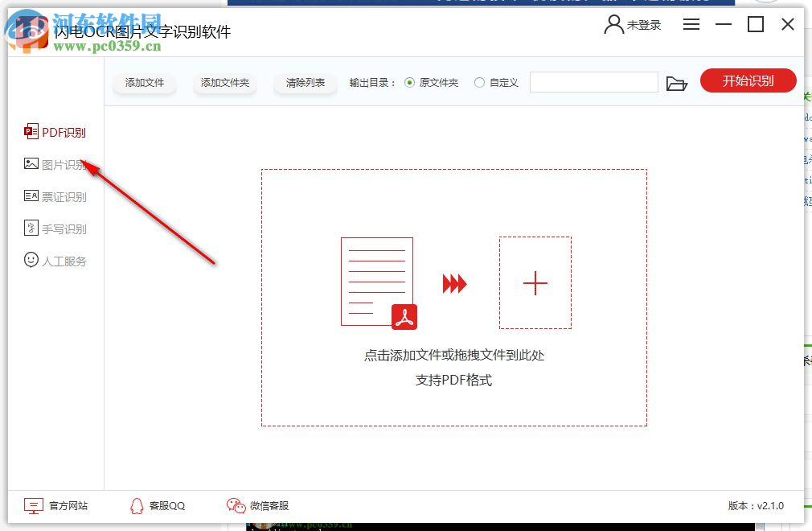The height and width of the screenshot is (531, 812).
Task: Select the PDF识别 sidebar icon
Action: pos(31,131)
